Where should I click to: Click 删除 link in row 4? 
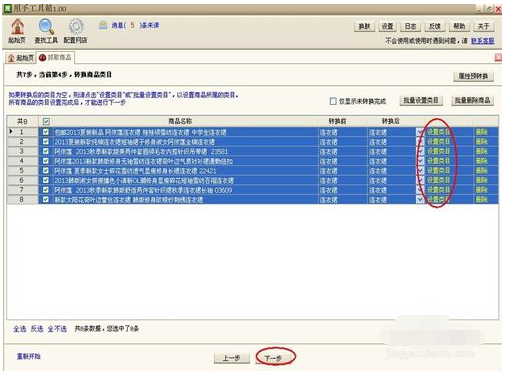point(482,161)
